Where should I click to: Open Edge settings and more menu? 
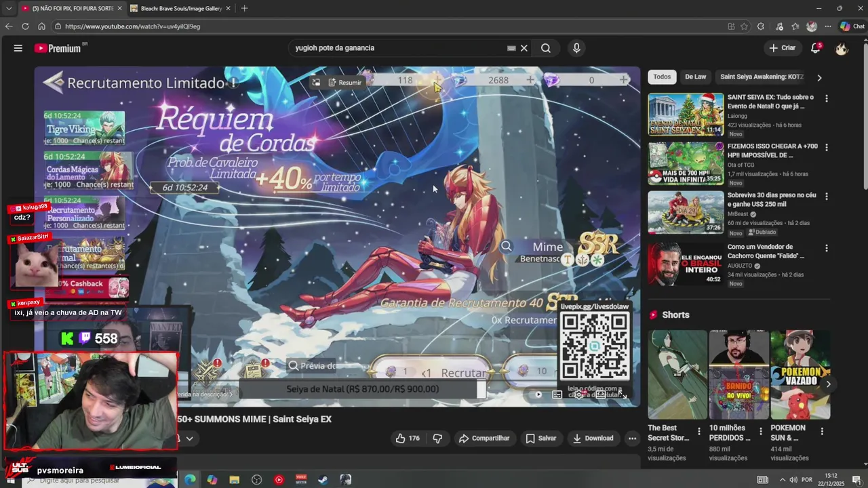(x=828, y=26)
